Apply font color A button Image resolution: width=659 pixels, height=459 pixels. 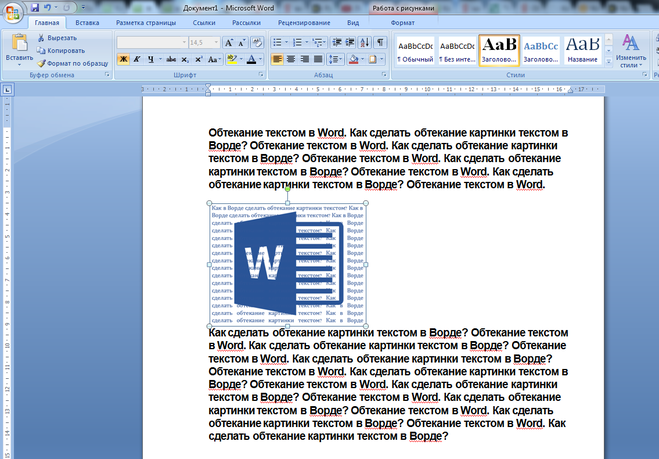point(251,59)
